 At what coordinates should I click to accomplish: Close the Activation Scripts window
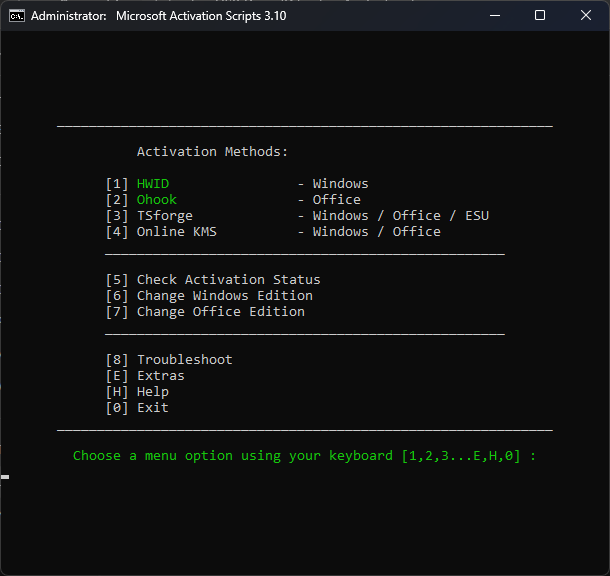[x=586, y=16]
